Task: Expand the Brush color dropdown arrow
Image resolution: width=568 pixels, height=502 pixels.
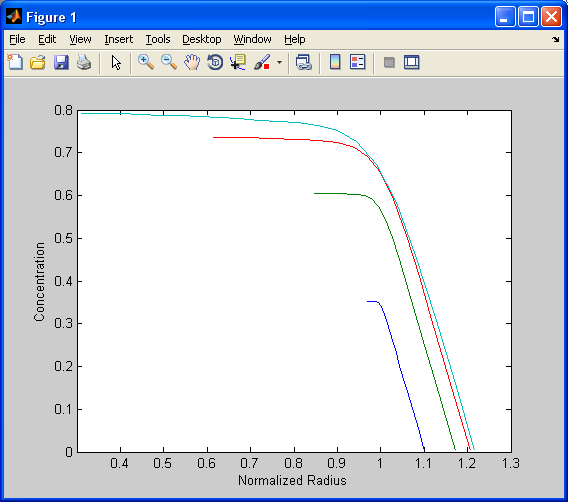Action: 279,62
